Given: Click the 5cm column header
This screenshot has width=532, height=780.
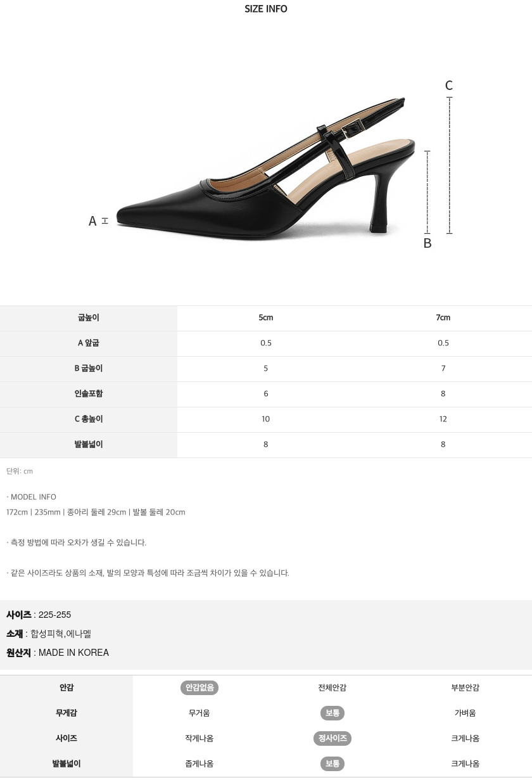Looking at the screenshot, I should pos(266,317).
